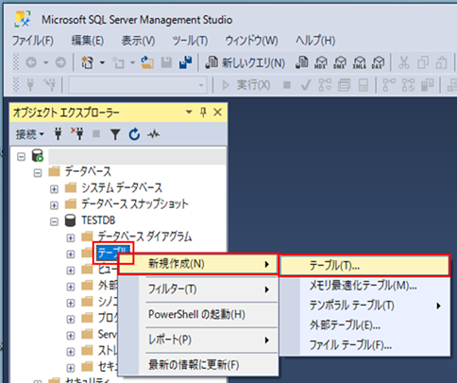Choose 最新の情報に更新(F) menu entry
Viewport: 457px width, 383px height.
coord(198,365)
